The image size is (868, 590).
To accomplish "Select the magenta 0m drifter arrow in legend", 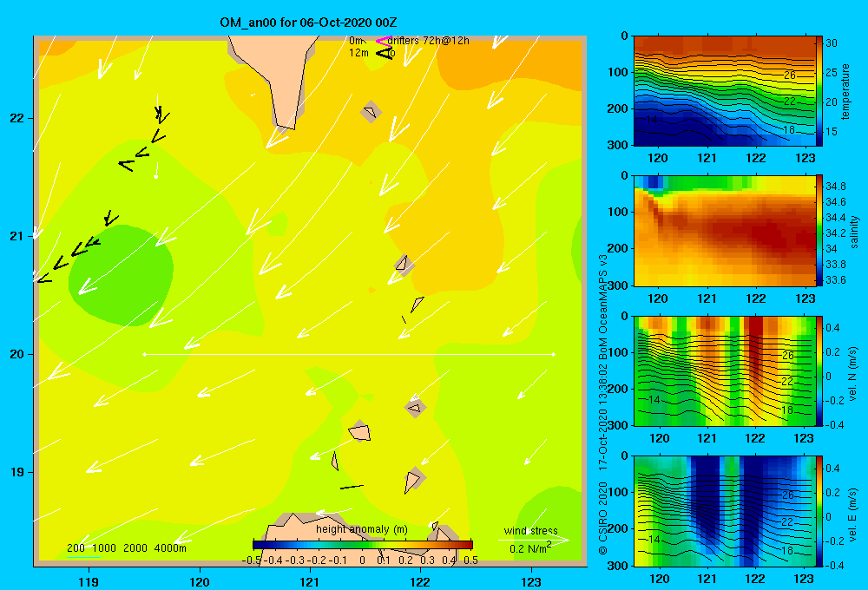I will pos(383,41).
